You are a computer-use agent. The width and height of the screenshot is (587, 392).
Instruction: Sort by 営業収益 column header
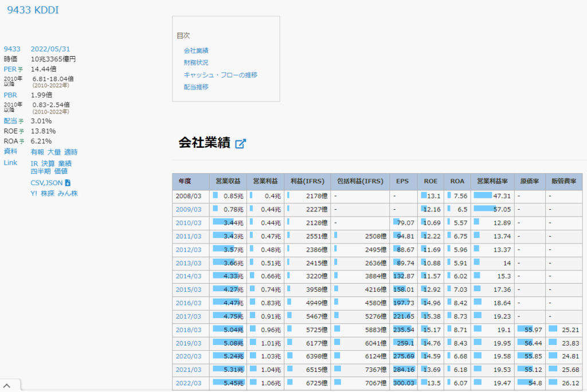click(228, 181)
